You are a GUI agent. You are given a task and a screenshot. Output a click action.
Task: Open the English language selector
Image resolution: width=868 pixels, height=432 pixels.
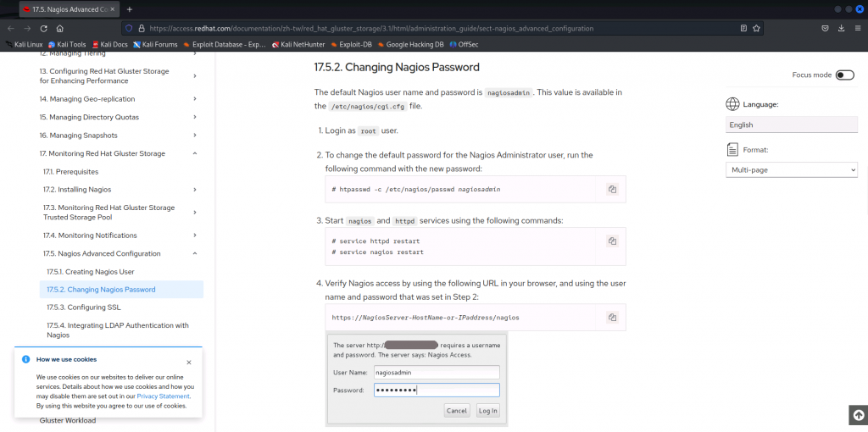(791, 125)
